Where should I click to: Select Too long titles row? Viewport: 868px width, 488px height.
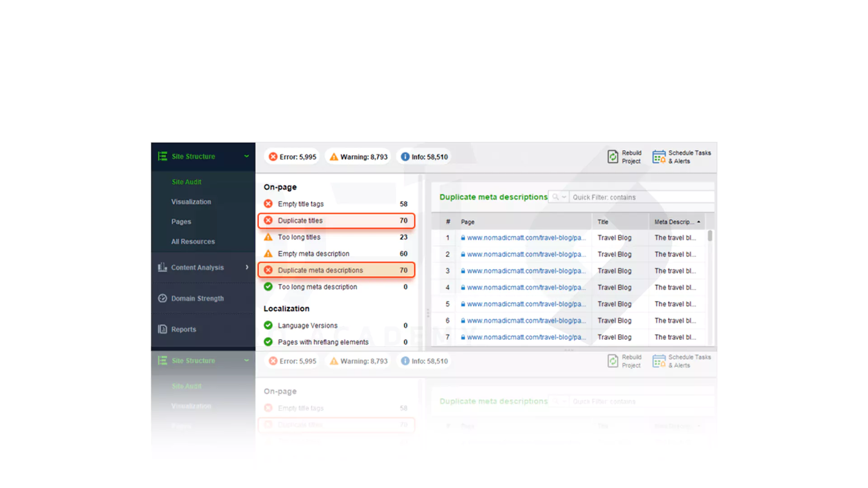(x=336, y=237)
